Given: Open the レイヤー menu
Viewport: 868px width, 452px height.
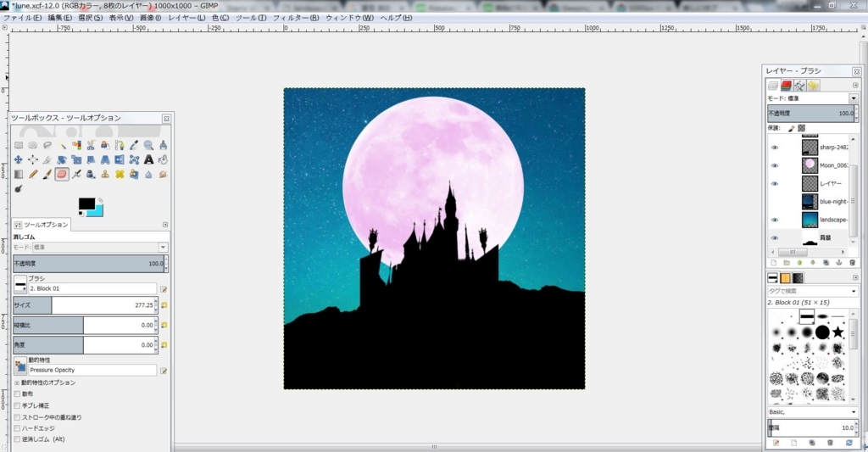Looking at the screenshot, I should tap(187, 18).
